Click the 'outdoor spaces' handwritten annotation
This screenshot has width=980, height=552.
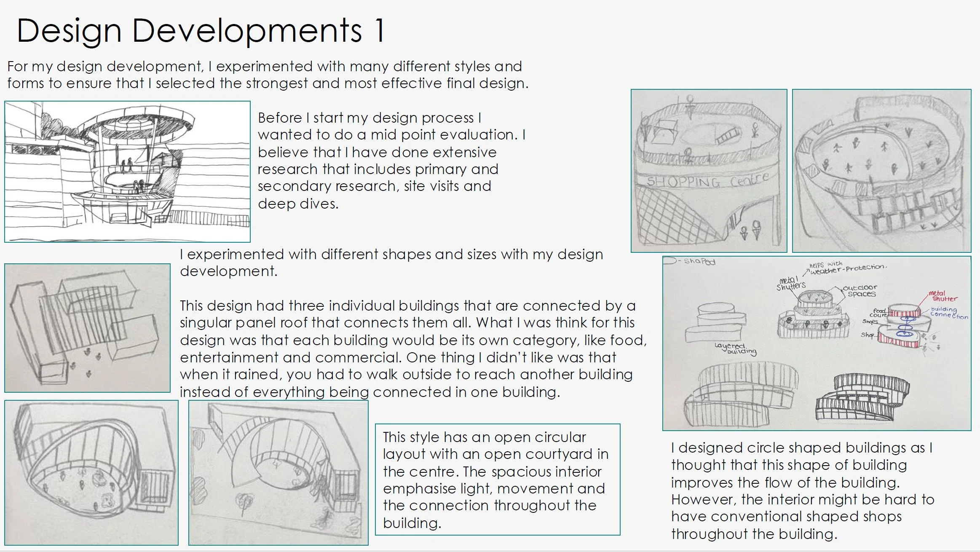(860, 291)
